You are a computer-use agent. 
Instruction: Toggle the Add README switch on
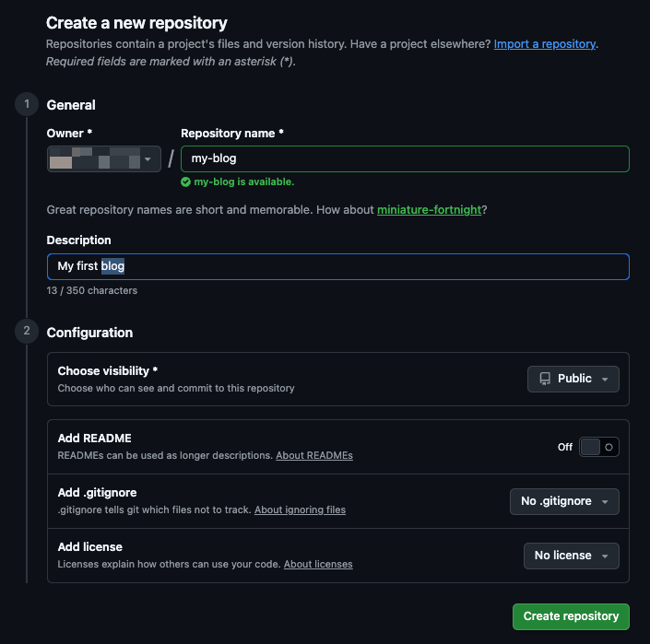[599, 447]
